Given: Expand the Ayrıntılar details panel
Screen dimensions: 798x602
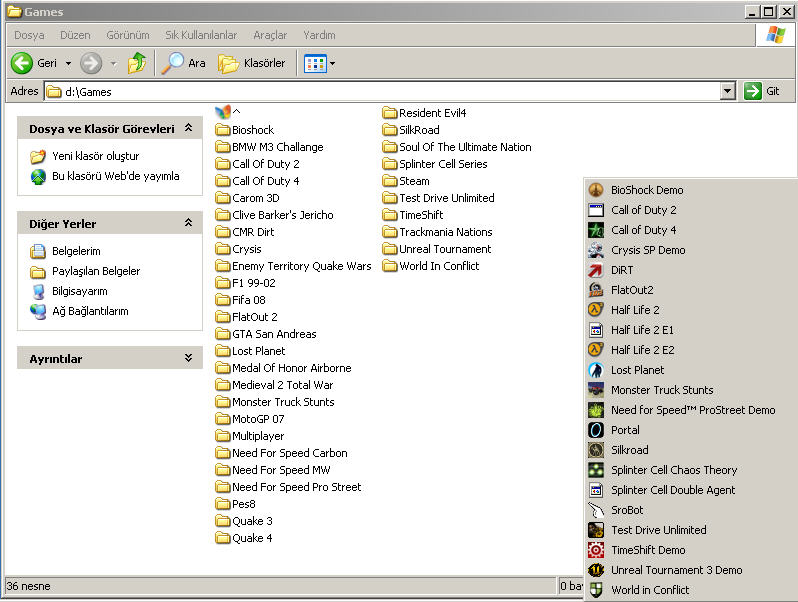Looking at the screenshot, I should [188, 358].
